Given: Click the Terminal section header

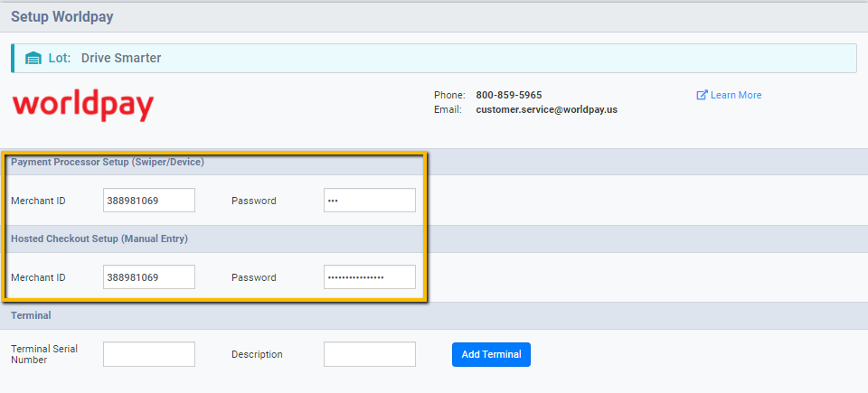Looking at the screenshot, I should coord(31,315).
